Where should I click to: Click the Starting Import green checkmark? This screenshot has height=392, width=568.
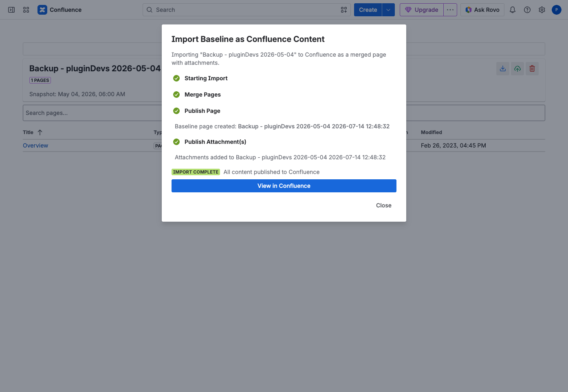(x=176, y=78)
